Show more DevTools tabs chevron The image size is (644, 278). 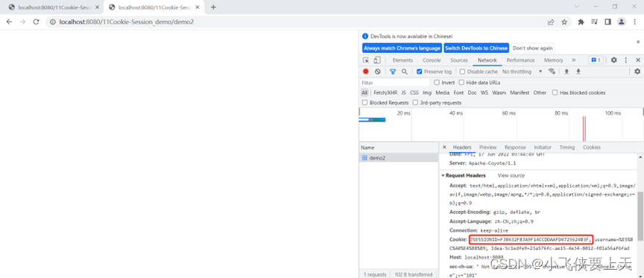click(x=574, y=60)
